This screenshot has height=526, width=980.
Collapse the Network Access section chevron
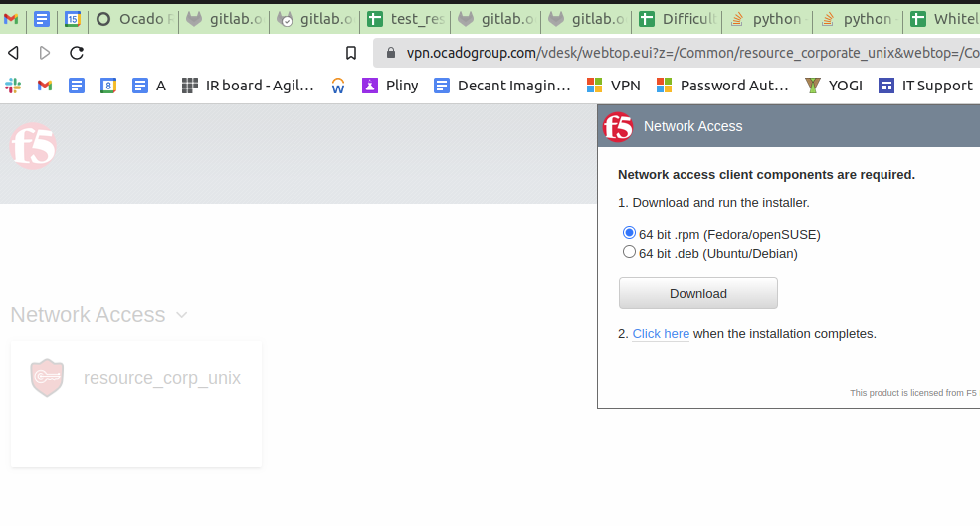tap(181, 315)
